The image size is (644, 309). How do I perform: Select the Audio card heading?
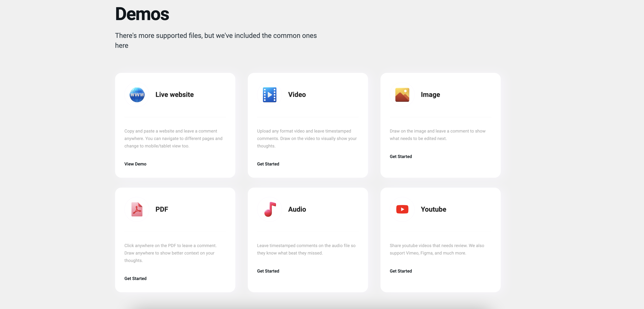pyautogui.click(x=297, y=209)
